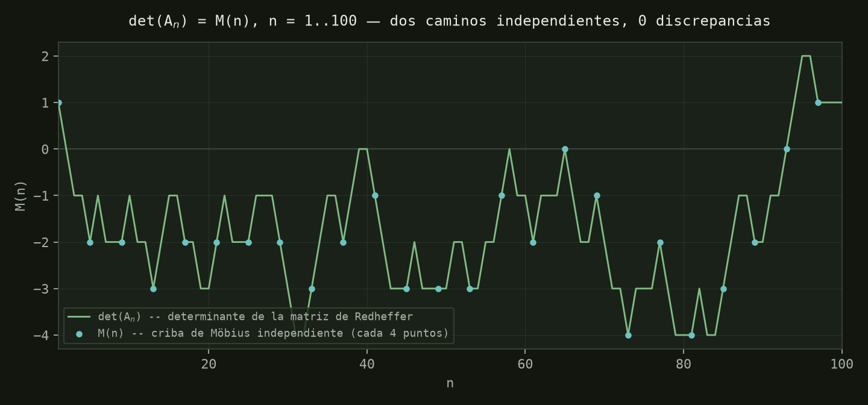
Task: Click the data marker at n=13, value −3
Action: [153, 289]
